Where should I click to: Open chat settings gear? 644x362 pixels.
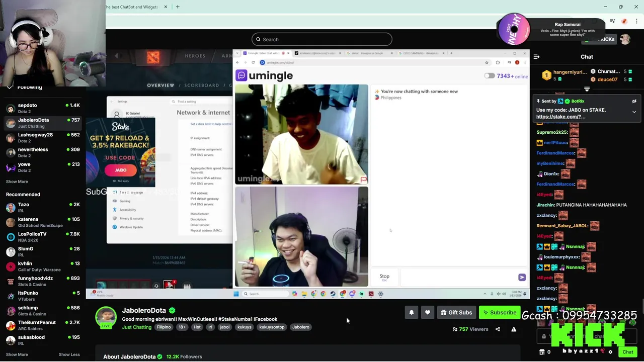tap(610, 352)
